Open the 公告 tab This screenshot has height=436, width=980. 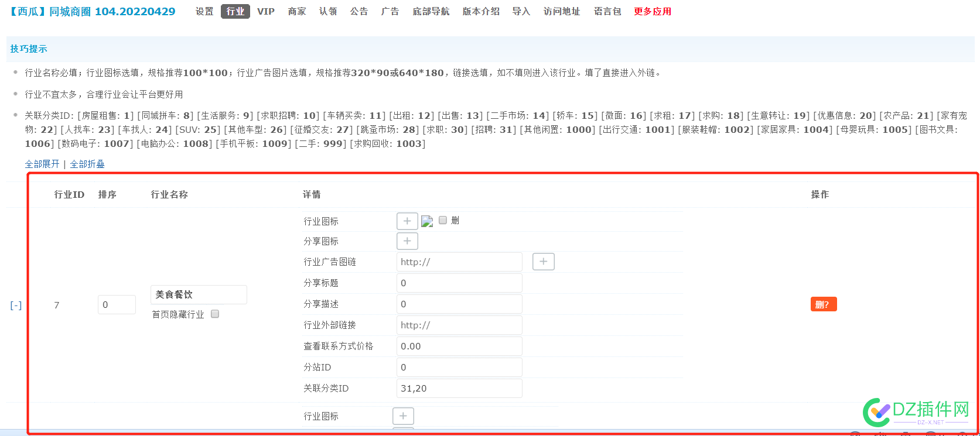click(359, 11)
